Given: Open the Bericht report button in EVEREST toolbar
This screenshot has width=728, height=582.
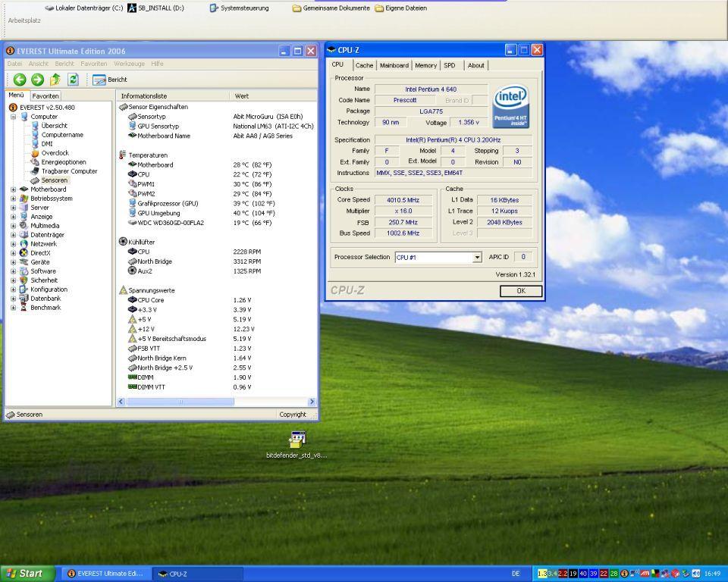Looking at the screenshot, I should 109,80.
